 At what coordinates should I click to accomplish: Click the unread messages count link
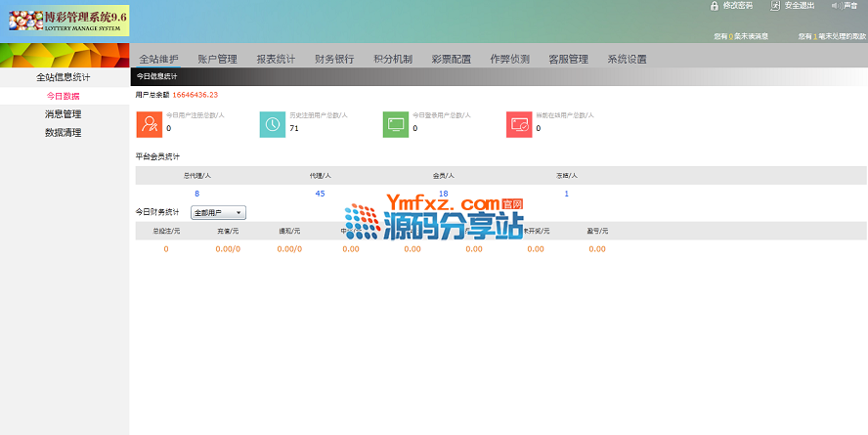(732, 36)
